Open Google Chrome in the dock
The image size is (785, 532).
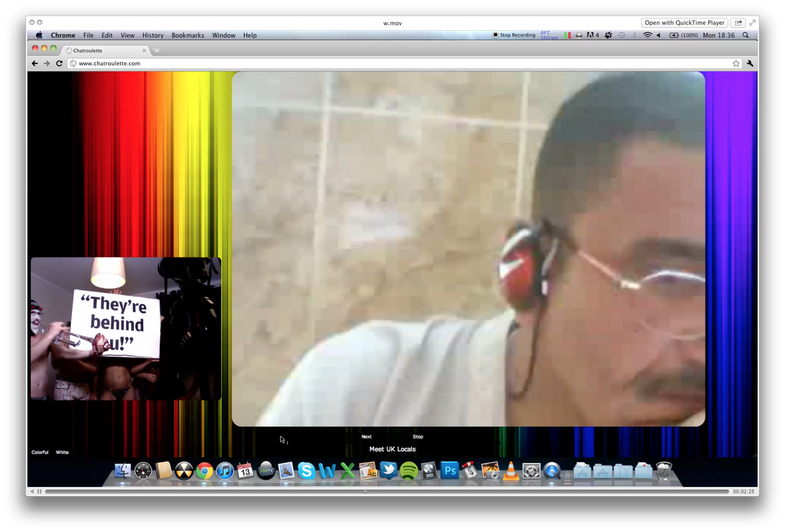point(204,471)
